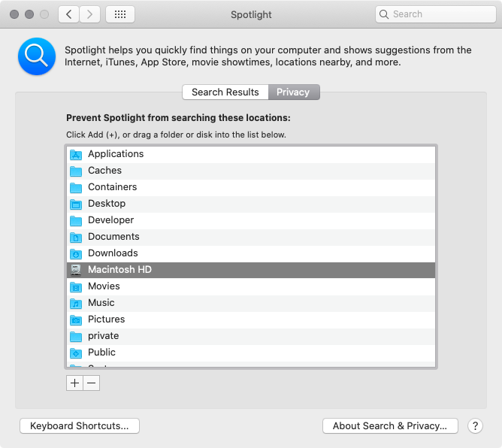
Task: Select the Public row
Action: pos(251,353)
